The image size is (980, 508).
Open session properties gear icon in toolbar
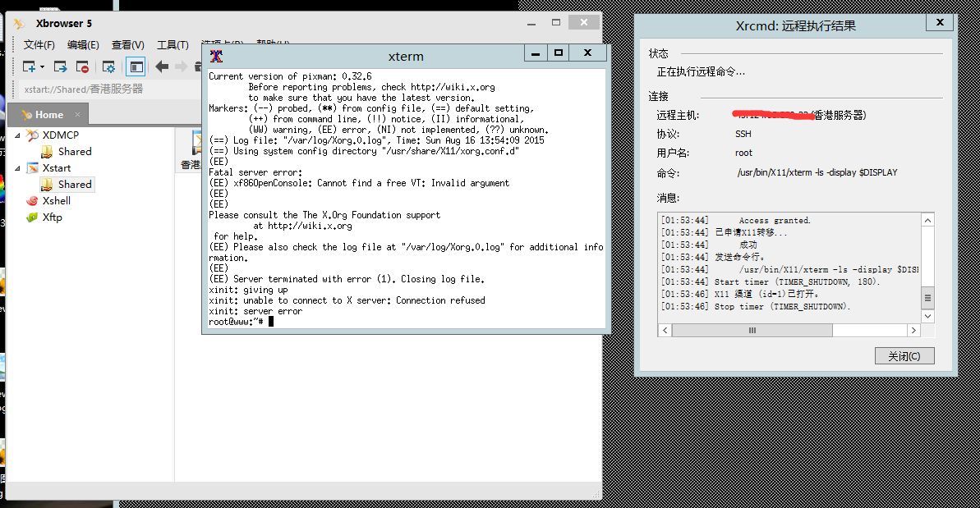coord(108,66)
